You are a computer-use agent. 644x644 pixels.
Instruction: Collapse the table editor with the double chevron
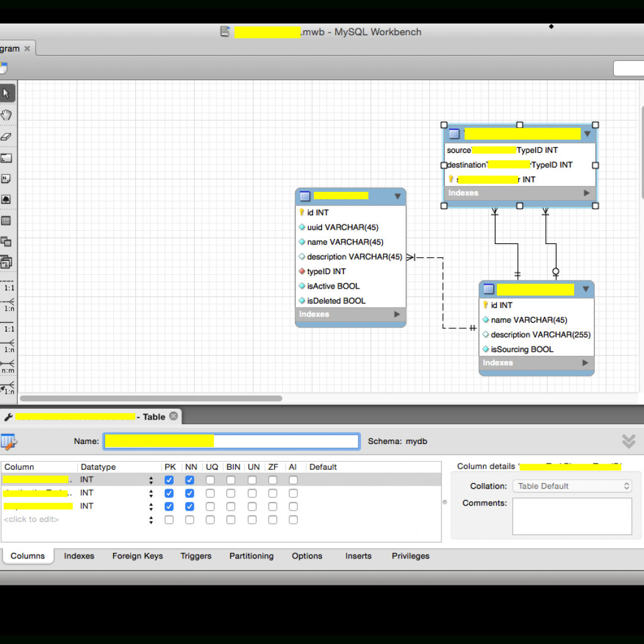pyautogui.click(x=628, y=441)
